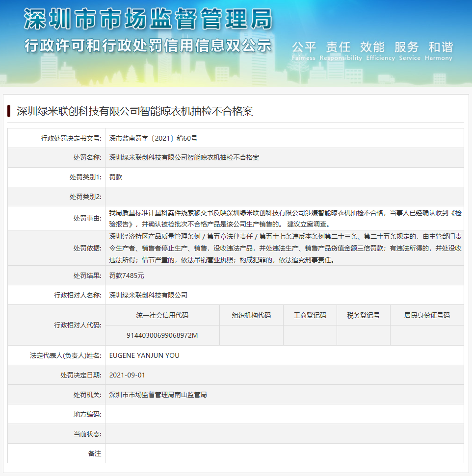The image size is (472, 476).
Task: Select the 行政处罚决定书文号 row label
Action: pos(71,138)
